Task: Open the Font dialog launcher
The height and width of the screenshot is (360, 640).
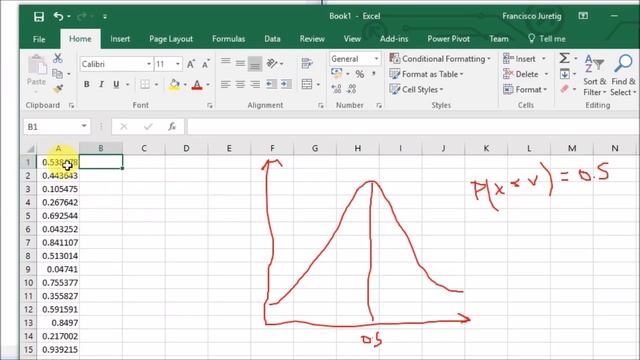Action: (x=210, y=105)
